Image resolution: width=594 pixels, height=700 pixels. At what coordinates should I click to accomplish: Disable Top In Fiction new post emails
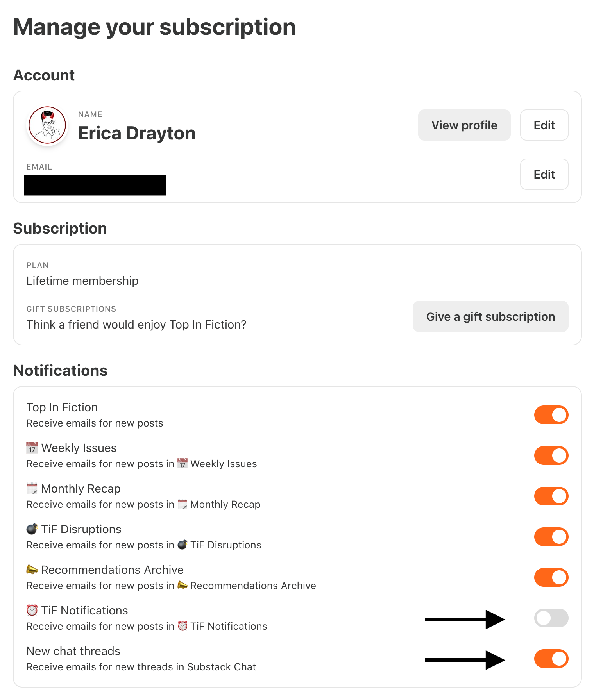[x=551, y=415]
